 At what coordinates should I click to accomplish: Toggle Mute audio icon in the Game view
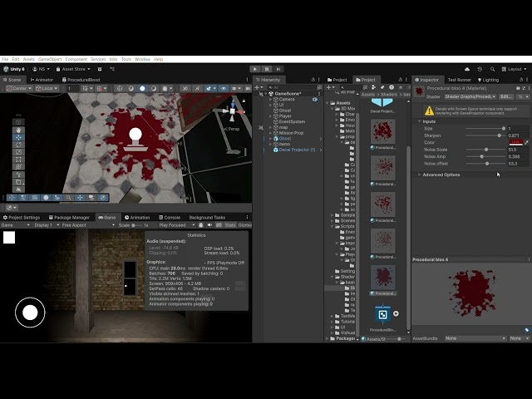pos(209,225)
